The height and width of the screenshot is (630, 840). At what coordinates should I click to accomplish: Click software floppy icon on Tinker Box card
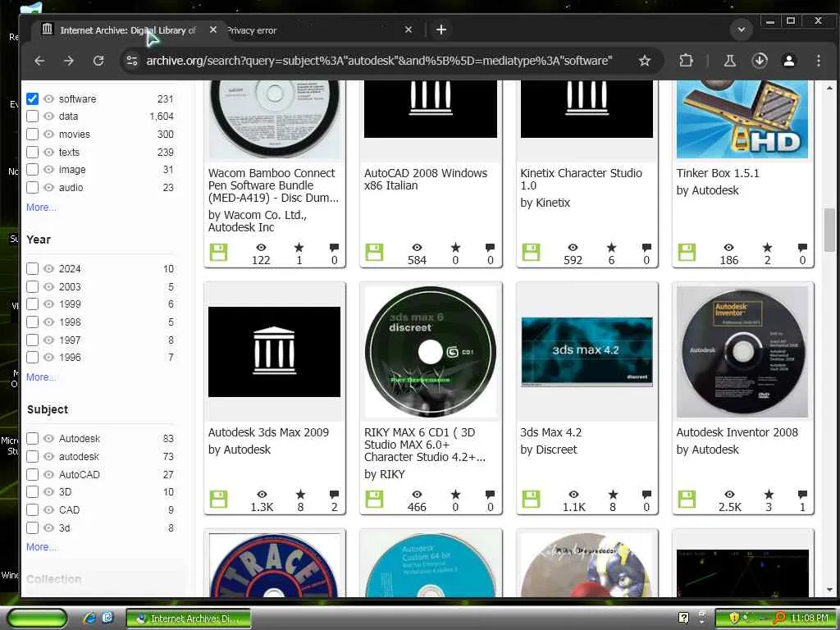tap(687, 253)
